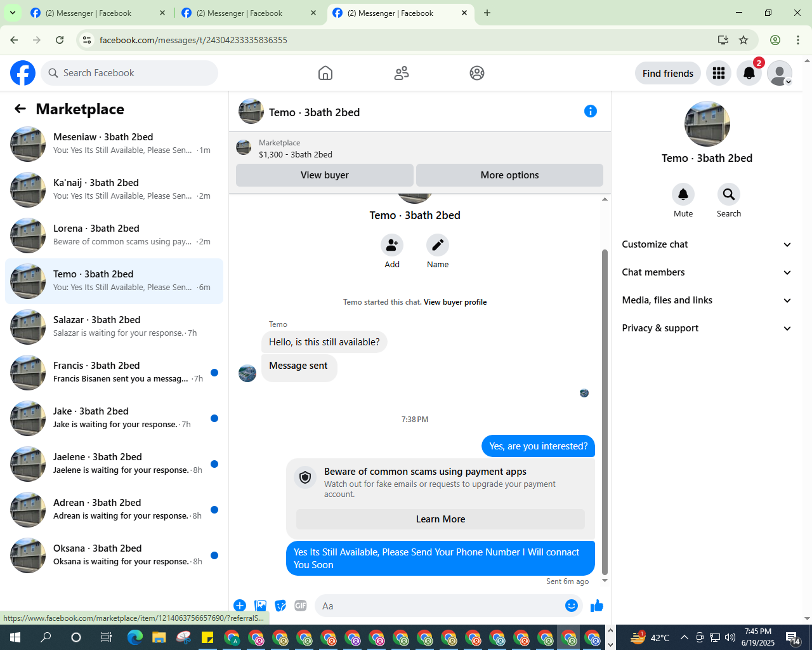This screenshot has width=812, height=650.
Task: Open the Friends icon in top navigation
Action: click(x=402, y=73)
